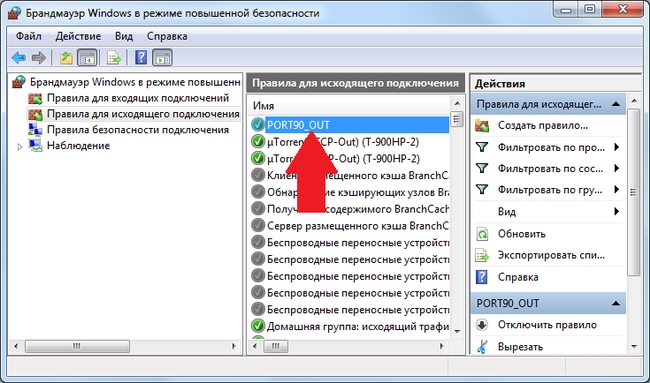Click Обновить action link
This screenshot has height=383, width=650.
click(x=521, y=234)
